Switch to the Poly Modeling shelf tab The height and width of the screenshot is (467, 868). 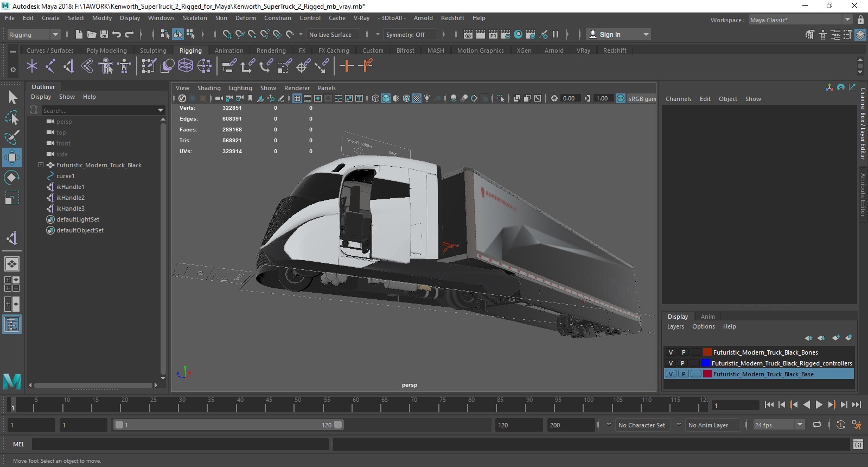(x=107, y=51)
